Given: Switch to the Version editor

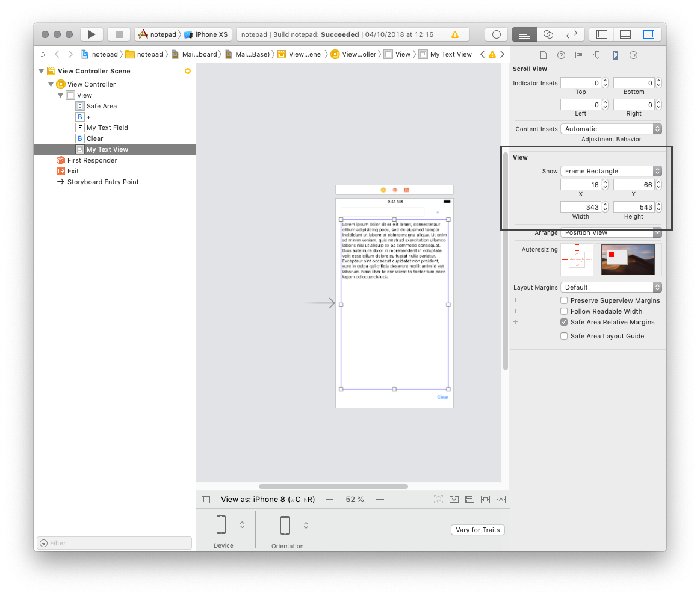Looking at the screenshot, I should pos(572,34).
